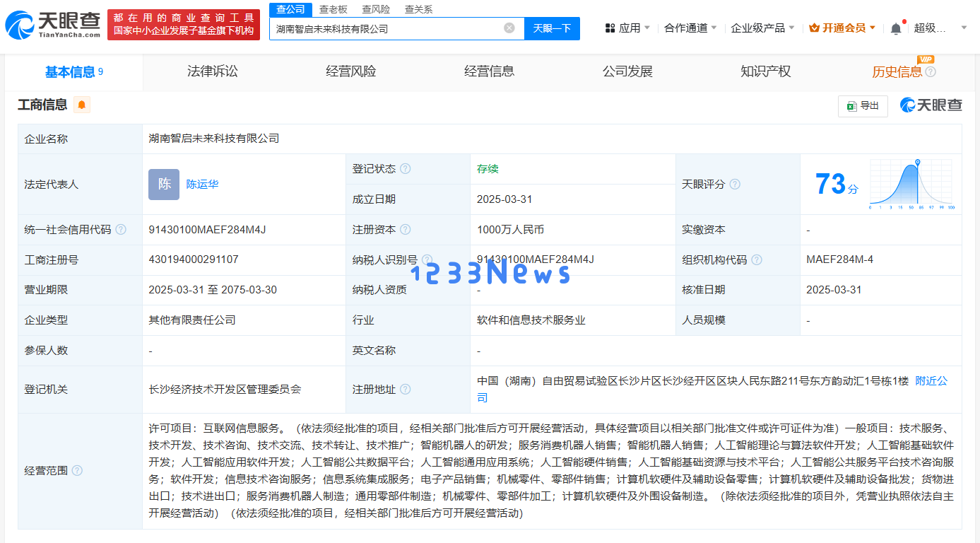The width and height of the screenshot is (980, 543).
Task: Click the 陈 avatar of the legal representative
Action: [164, 185]
